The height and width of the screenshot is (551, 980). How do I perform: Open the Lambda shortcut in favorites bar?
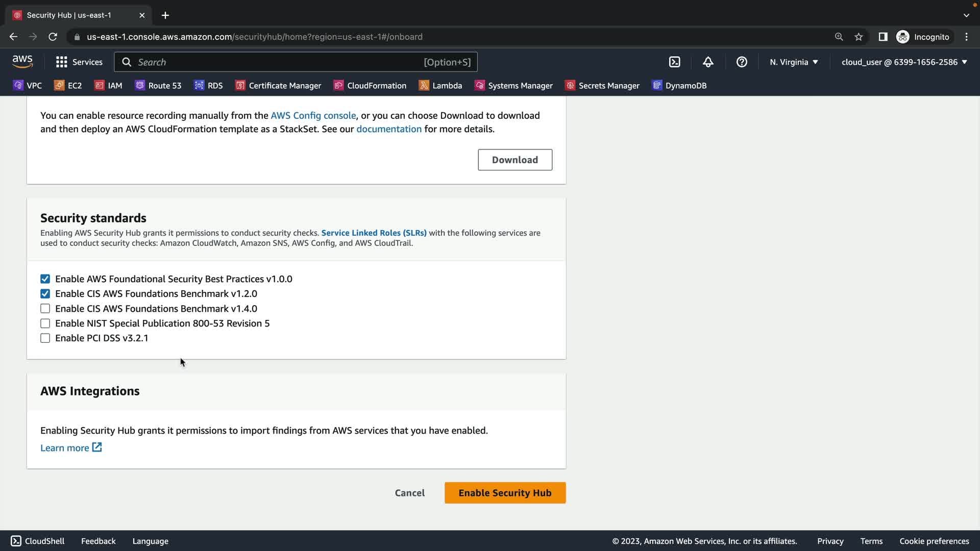point(440,86)
